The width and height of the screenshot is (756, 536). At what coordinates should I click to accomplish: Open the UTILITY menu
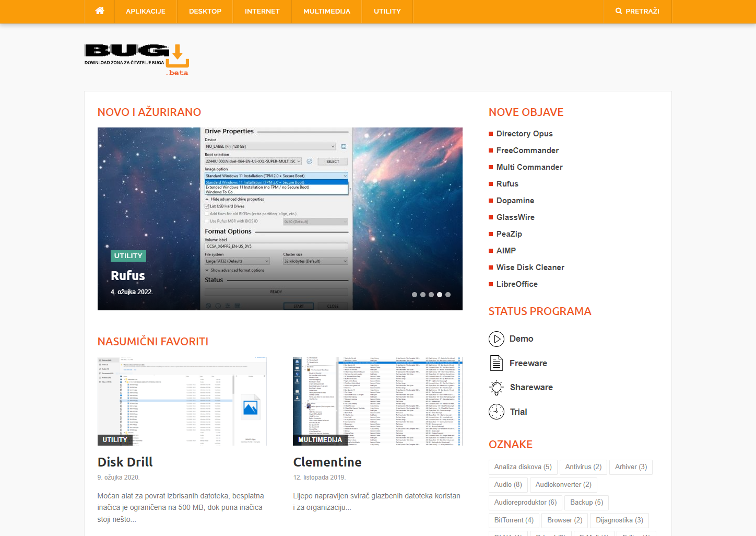pyautogui.click(x=387, y=11)
